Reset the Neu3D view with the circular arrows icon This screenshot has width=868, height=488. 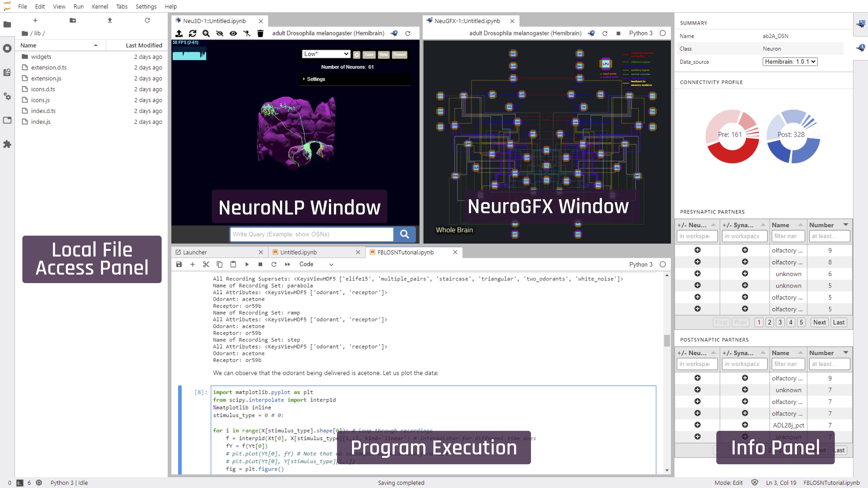(192, 33)
